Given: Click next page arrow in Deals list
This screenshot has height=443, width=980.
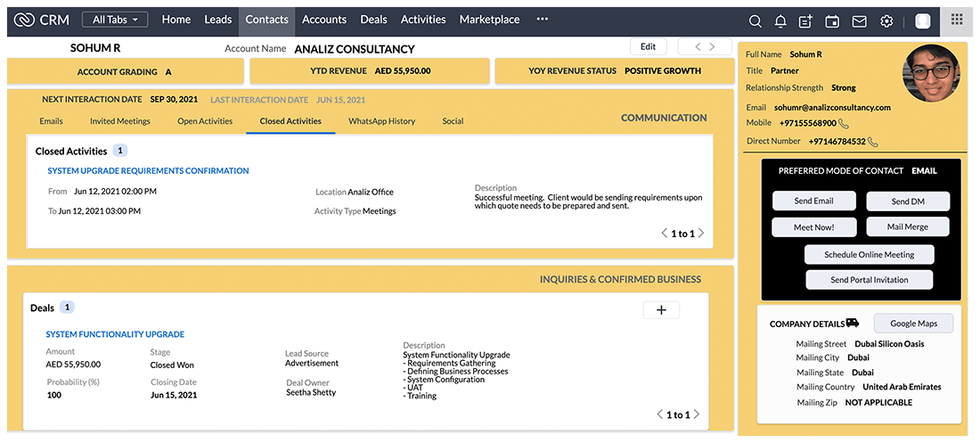Looking at the screenshot, I should point(697,414).
